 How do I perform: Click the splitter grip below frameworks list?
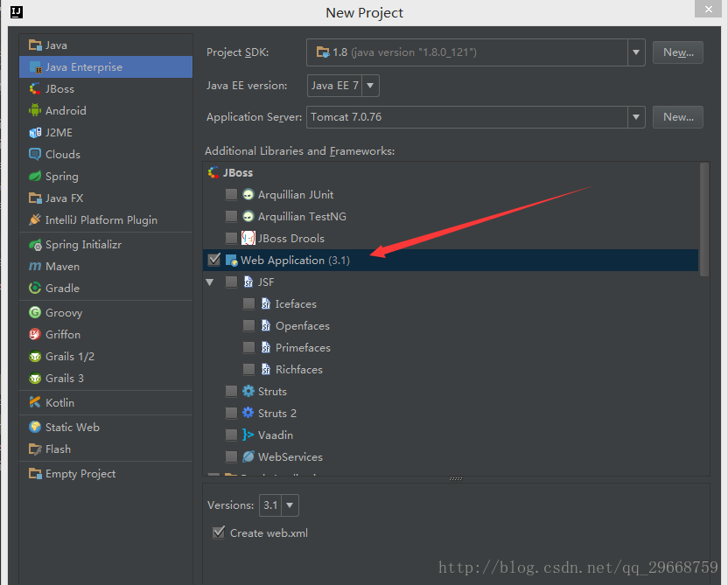click(456, 479)
